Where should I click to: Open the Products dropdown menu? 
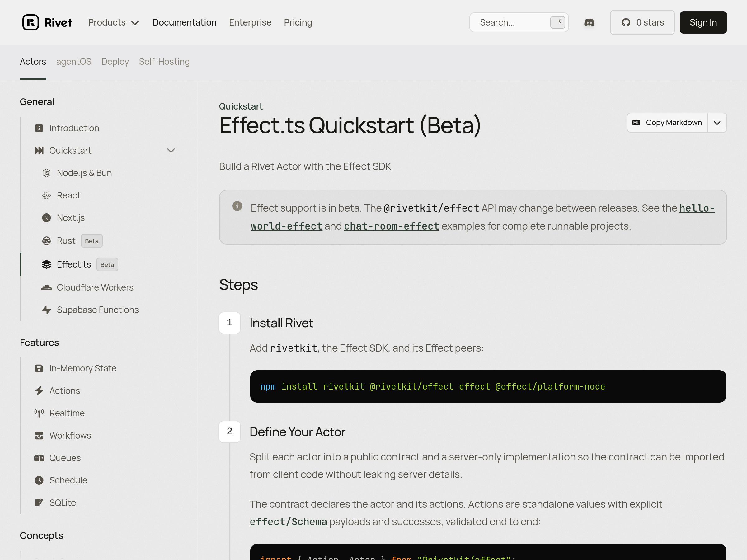coord(114,22)
